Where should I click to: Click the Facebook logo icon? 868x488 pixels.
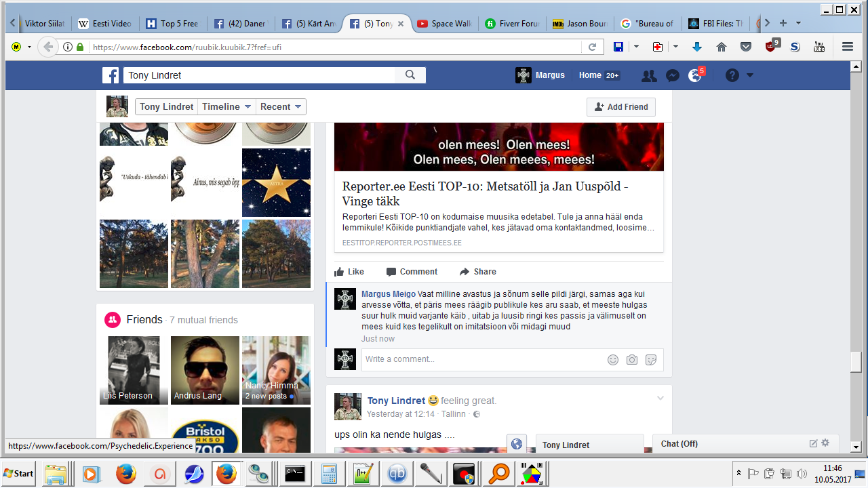point(111,75)
